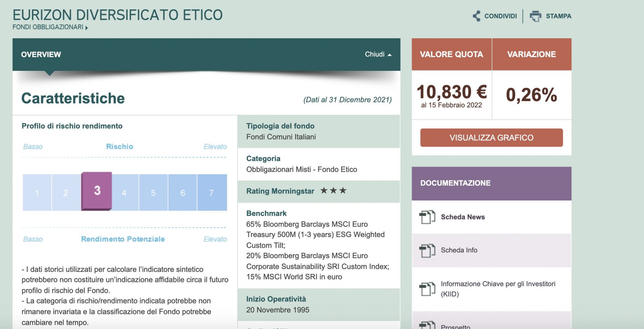Screen dimensions: 644x329
Task: Open the Scheda Info document link
Action: pyautogui.click(x=459, y=250)
